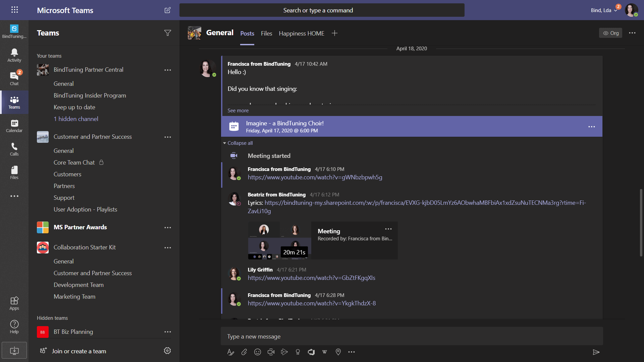The width and height of the screenshot is (644, 362).
Task: Open Lily Griffin's YouTube link
Action: (311, 278)
